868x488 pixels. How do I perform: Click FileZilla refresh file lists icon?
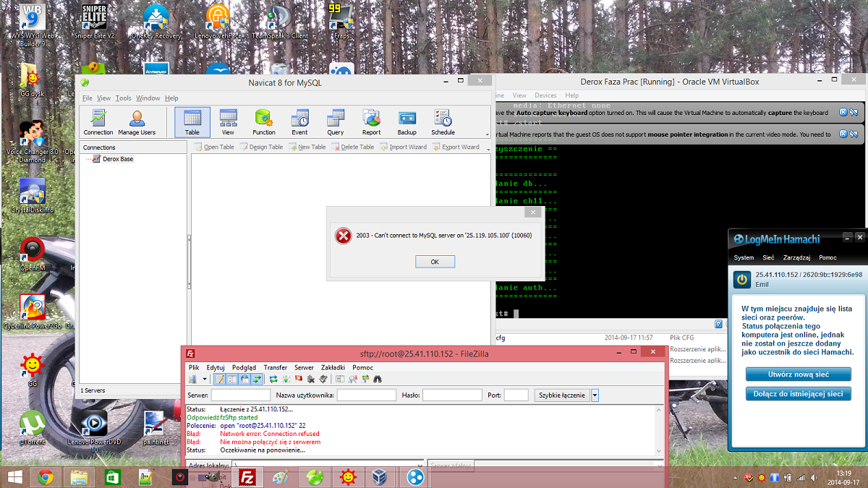tap(273, 379)
